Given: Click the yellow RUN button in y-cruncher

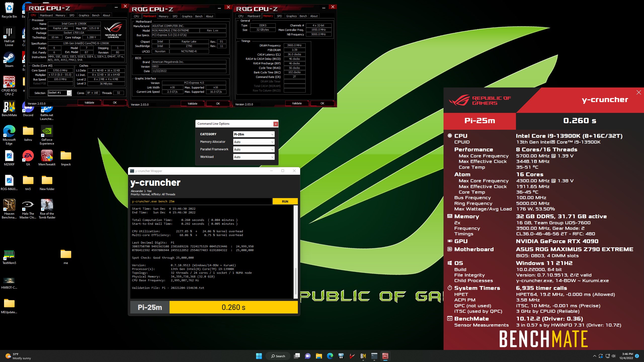Looking at the screenshot, I should 285,201.
